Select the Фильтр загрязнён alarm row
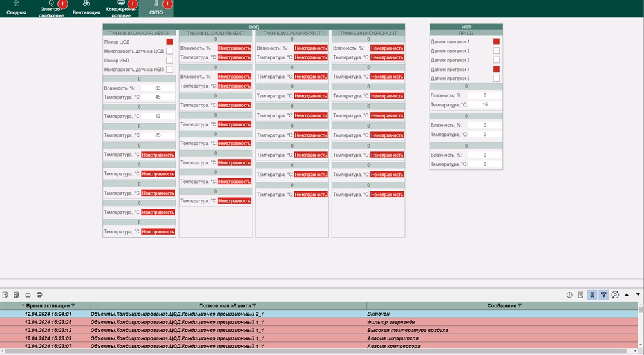Image resolution: width=644 pixels, height=355 pixels. click(322, 322)
